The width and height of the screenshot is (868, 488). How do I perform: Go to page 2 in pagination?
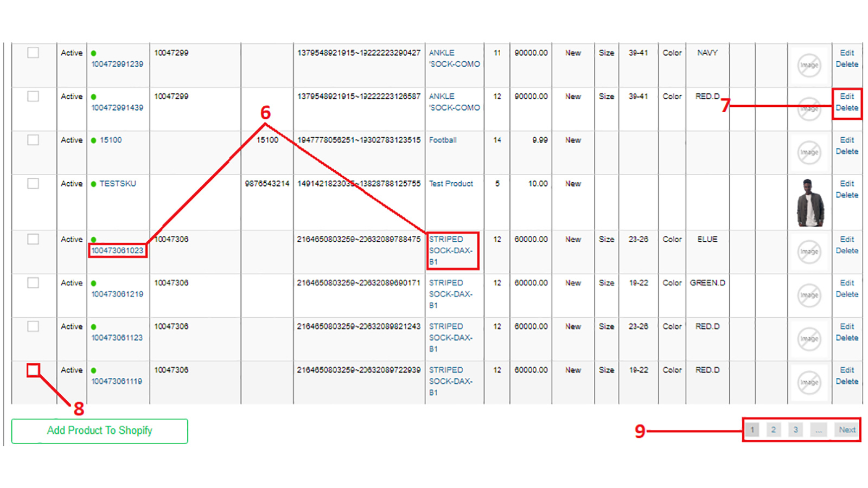point(774,430)
